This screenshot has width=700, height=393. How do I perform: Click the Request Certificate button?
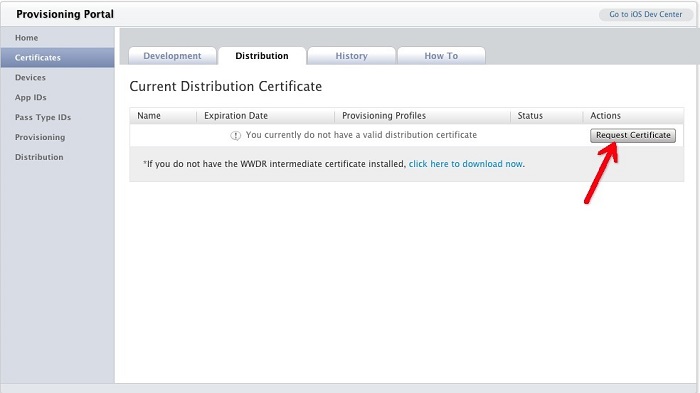click(x=633, y=135)
